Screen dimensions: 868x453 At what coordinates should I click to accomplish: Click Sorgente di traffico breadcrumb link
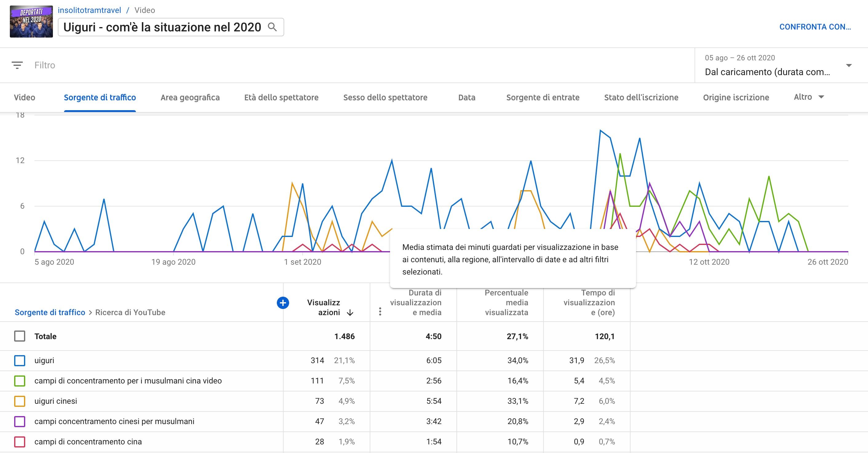50,312
